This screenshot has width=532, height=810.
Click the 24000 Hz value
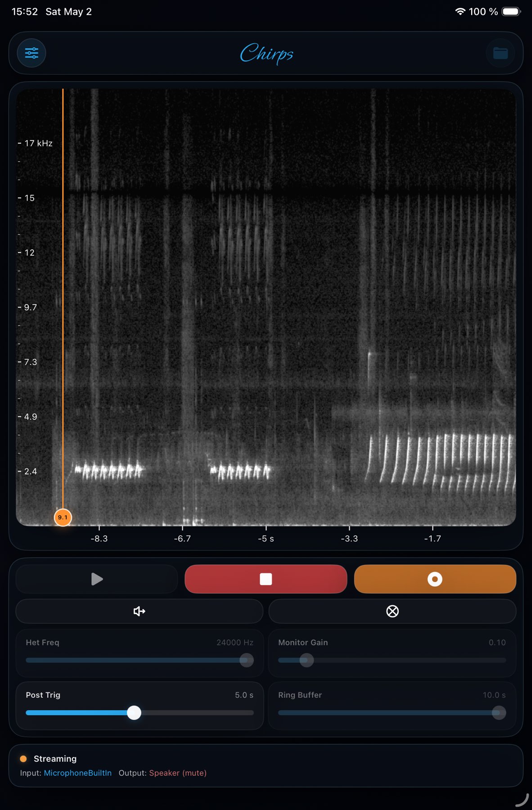click(x=235, y=643)
